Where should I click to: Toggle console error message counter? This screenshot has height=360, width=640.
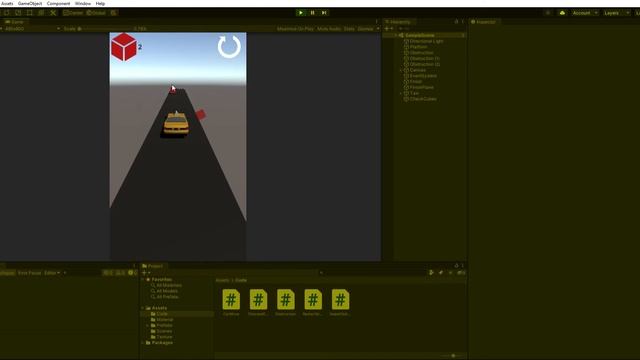tap(133, 273)
